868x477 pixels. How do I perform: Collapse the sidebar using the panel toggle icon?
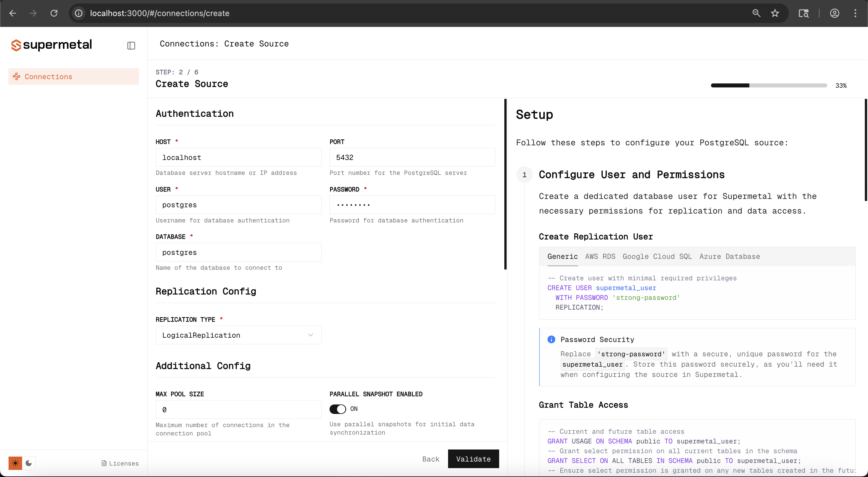click(131, 46)
